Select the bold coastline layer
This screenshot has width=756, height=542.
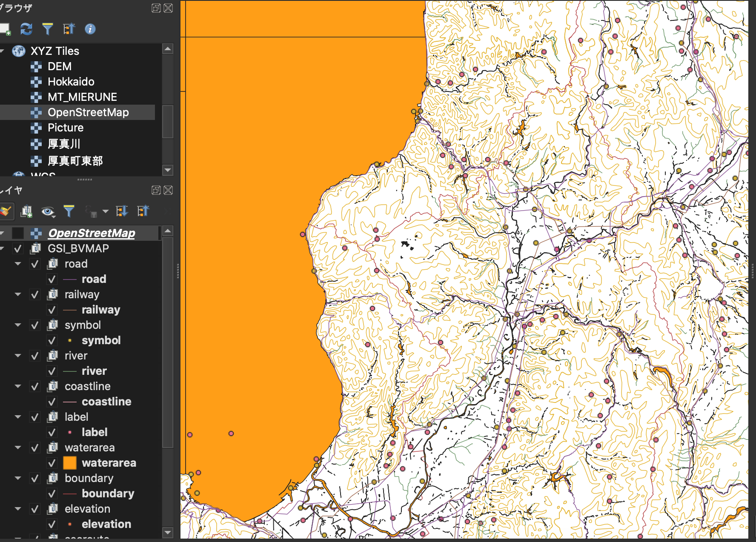pos(106,402)
